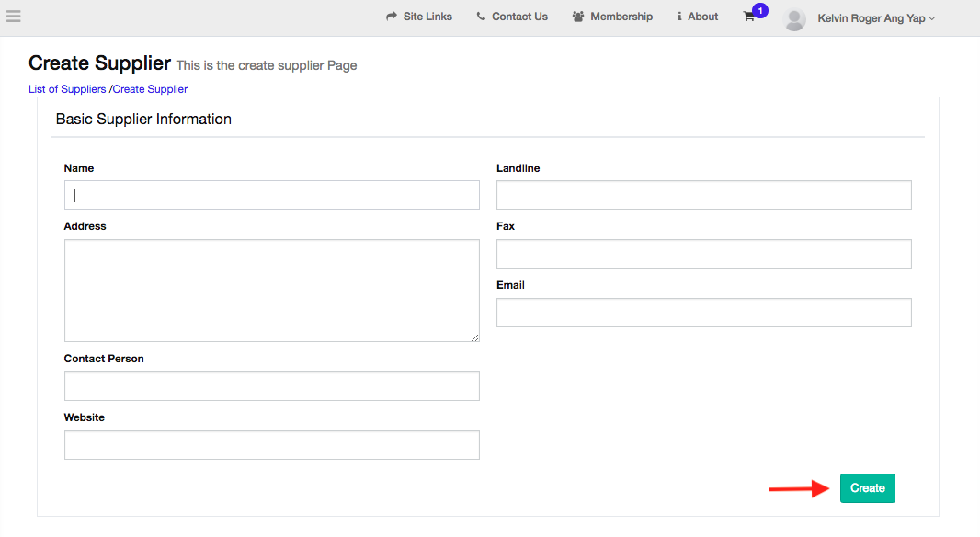Expand the Kelvin Roger Ang Yap user dropdown
The width and height of the screenshot is (980, 537).
(x=875, y=18)
